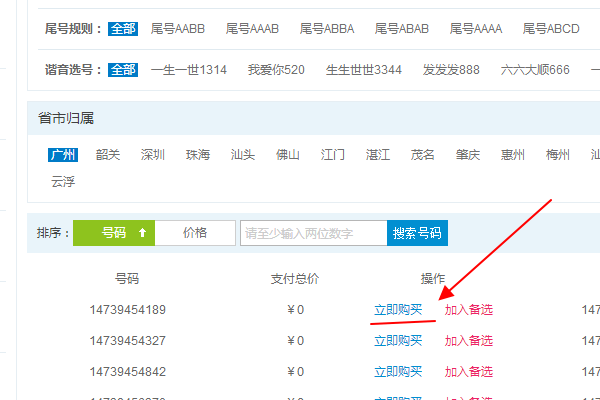600x400 pixels.
Task: Select 广州 city tab
Action: pos(62,155)
